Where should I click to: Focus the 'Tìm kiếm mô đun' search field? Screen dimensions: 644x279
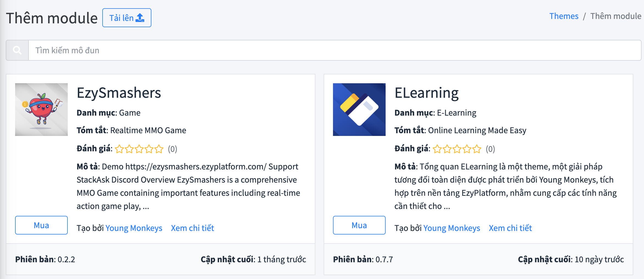[335, 50]
